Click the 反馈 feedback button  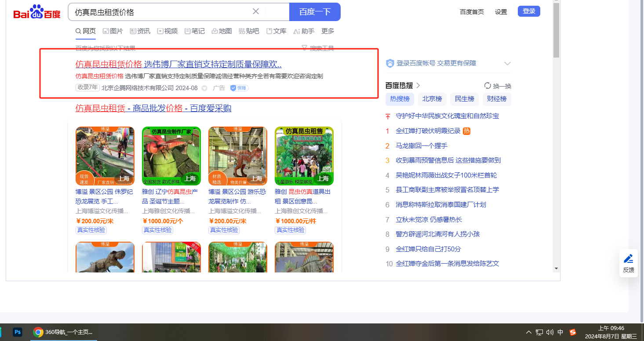pos(629,263)
